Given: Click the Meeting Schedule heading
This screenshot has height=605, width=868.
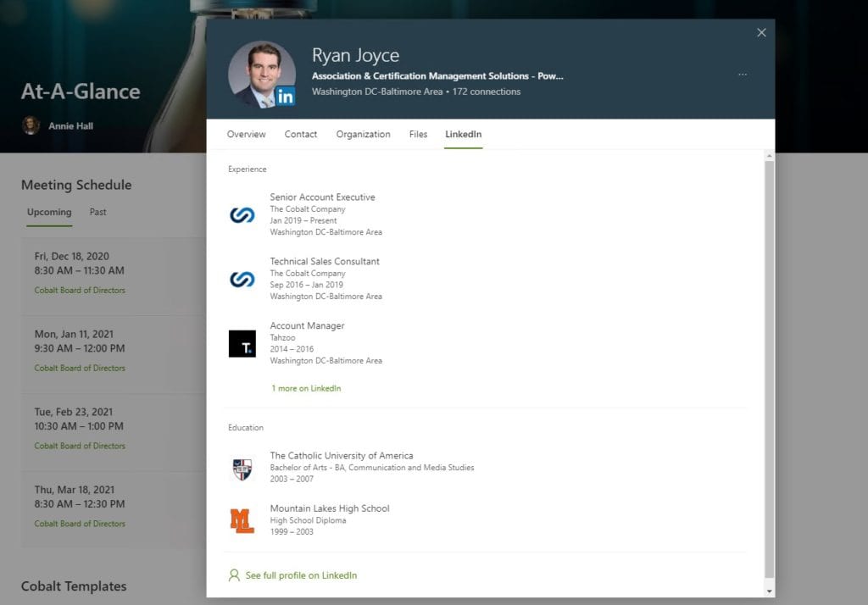Looking at the screenshot, I should pyautogui.click(x=76, y=185).
